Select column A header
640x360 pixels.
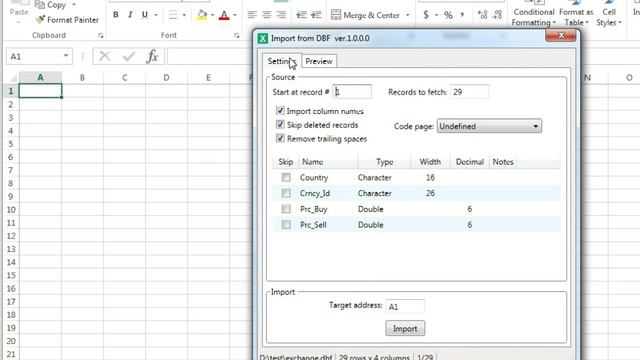click(40, 78)
